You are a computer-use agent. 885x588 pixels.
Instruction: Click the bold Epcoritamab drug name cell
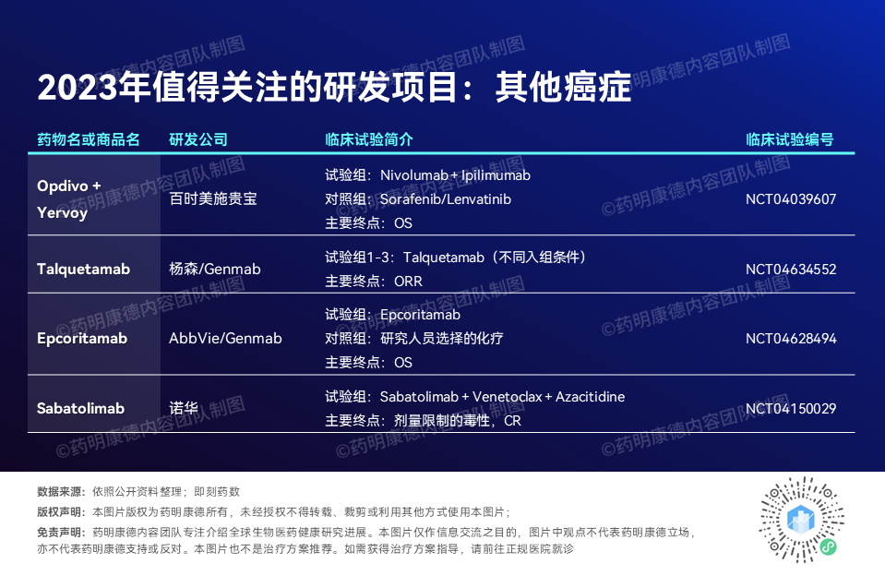[82, 339]
